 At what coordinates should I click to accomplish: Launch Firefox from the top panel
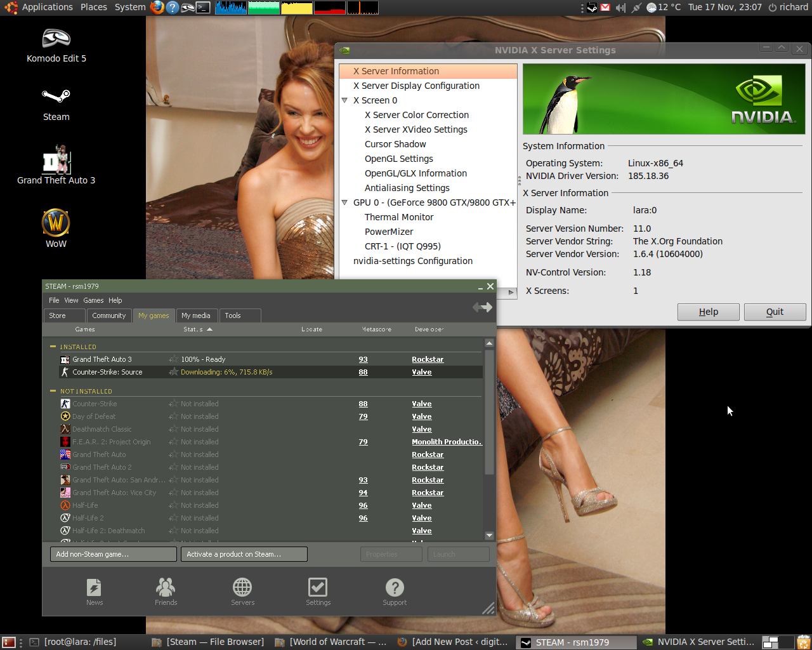click(x=157, y=7)
